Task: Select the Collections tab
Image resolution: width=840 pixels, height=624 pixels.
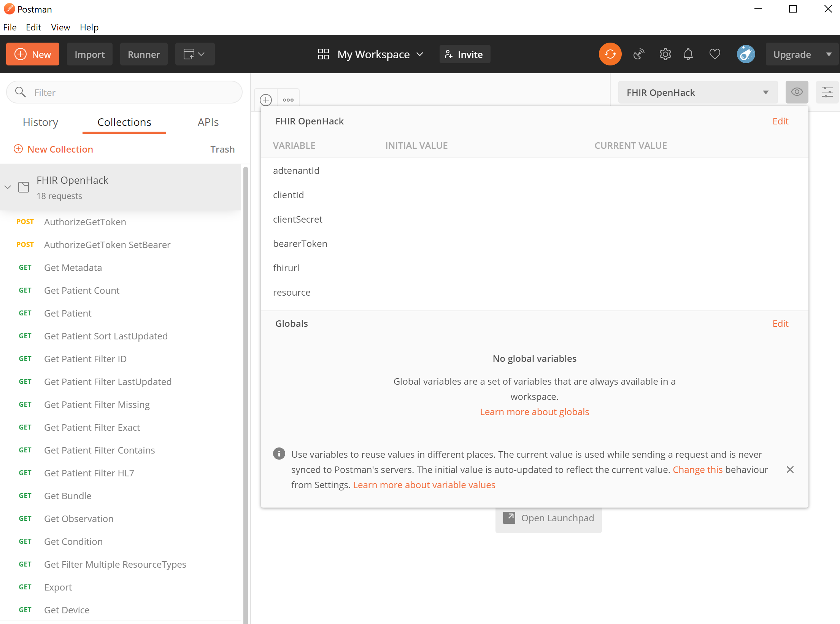Action: (x=124, y=122)
